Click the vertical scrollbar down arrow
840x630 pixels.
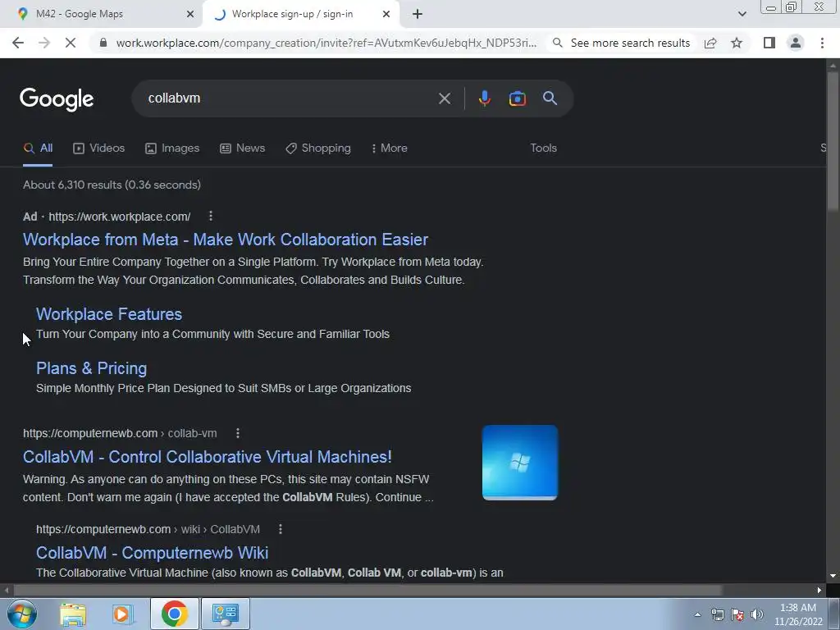(x=833, y=576)
